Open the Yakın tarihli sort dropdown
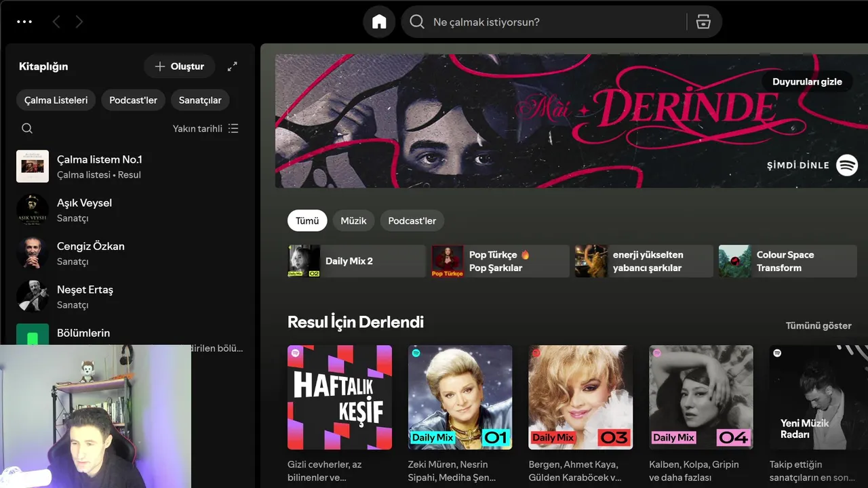 [x=205, y=128]
